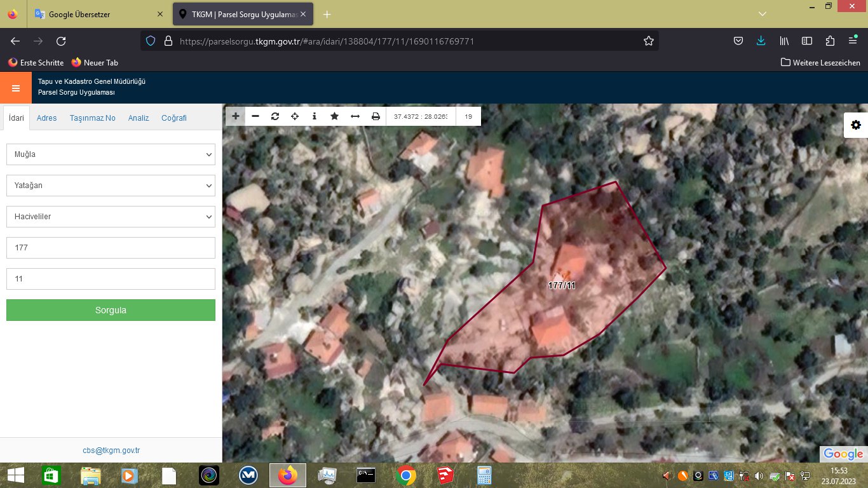This screenshot has width=868, height=488.
Task: Switch to the Taşınmaz No tab
Action: (x=93, y=118)
